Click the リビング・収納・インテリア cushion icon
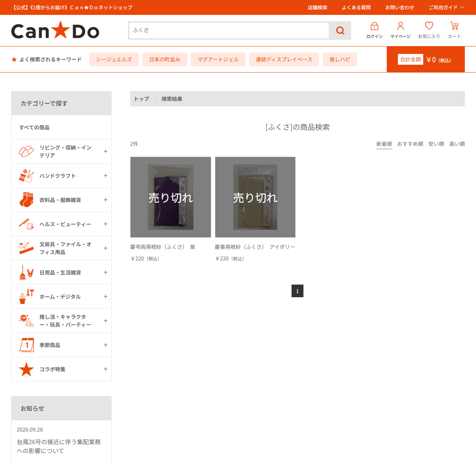The width and height of the screenshot is (476, 465). click(26, 151)
